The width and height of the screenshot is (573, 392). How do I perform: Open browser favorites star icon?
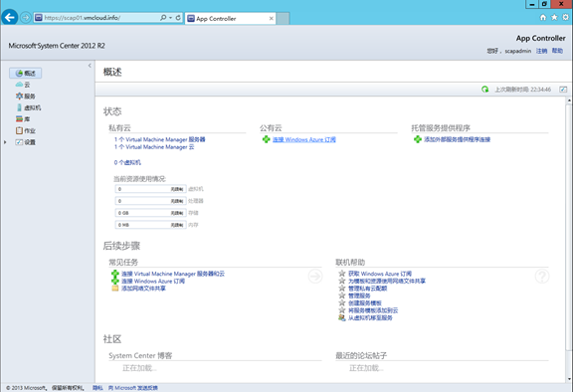tap(554, 17)
